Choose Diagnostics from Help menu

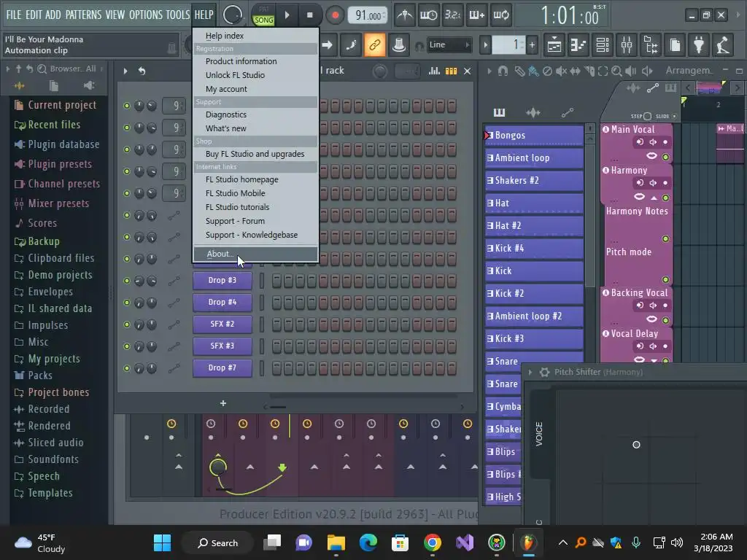255,114
